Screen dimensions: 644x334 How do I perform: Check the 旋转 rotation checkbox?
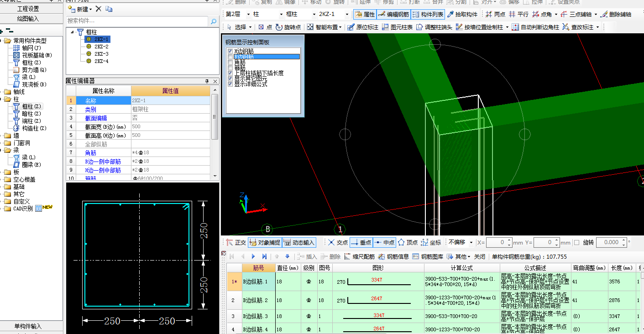[576, 242]
